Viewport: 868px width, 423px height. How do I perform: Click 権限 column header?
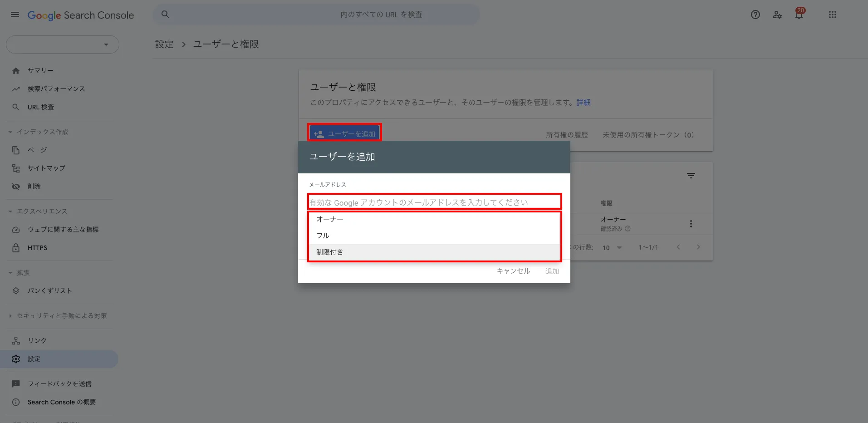pos(607,203)
